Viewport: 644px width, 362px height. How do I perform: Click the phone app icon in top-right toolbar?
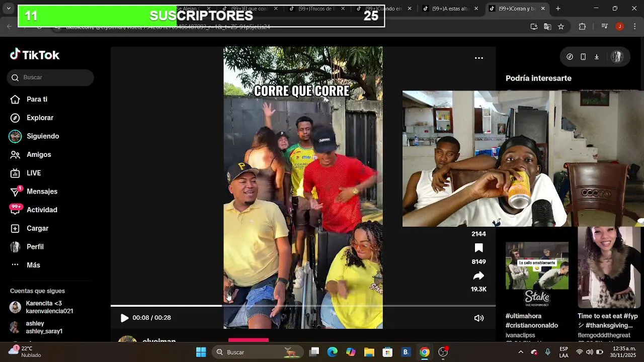coord(583,57)
